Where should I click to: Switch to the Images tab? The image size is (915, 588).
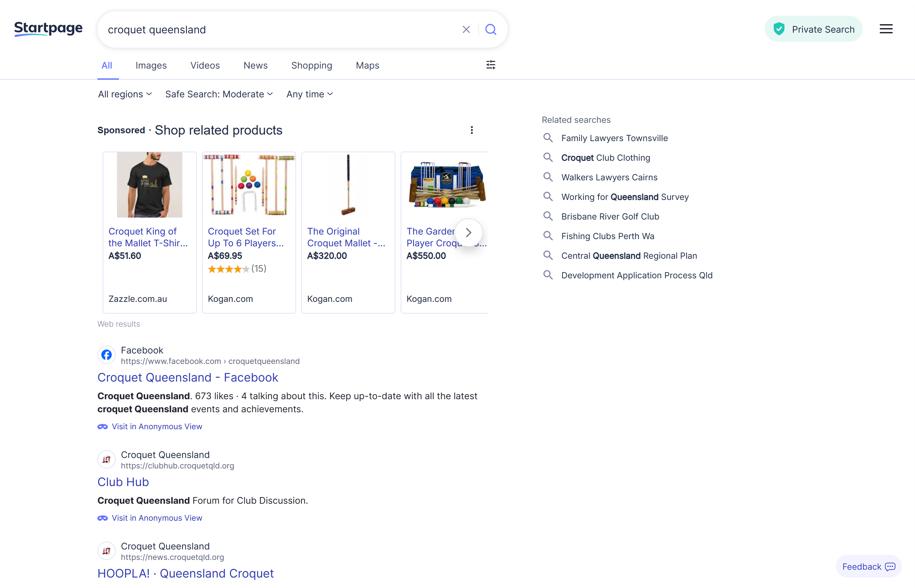click(x=151, y=66)
